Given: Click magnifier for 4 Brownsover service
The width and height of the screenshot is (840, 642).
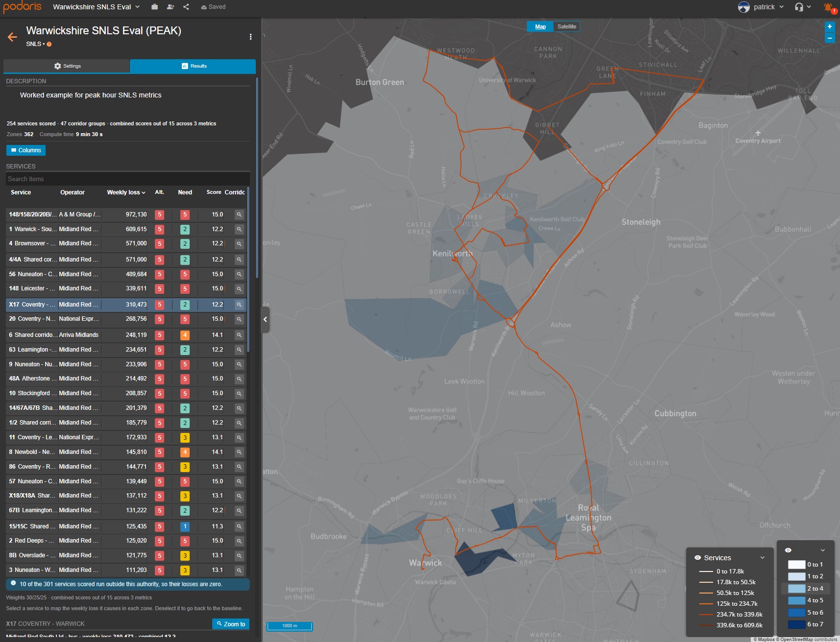Looking at the screenshot, I should pos(239,243).
